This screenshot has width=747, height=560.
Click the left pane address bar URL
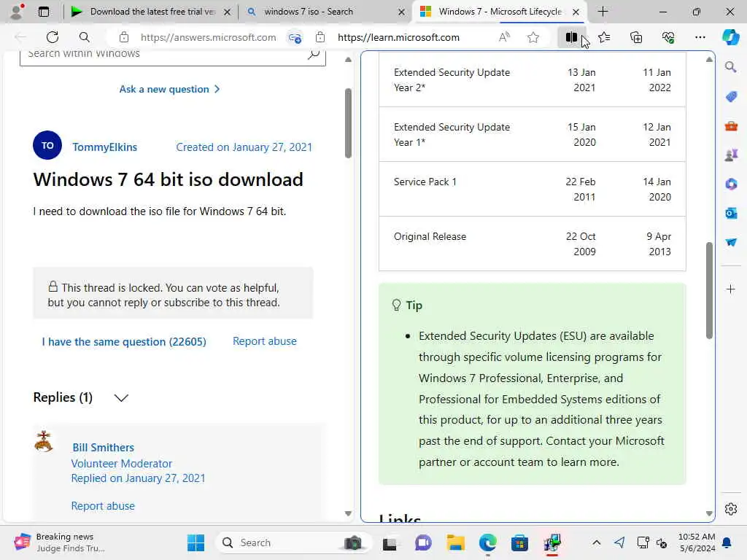pyautogui.click(x=208, y=37)
